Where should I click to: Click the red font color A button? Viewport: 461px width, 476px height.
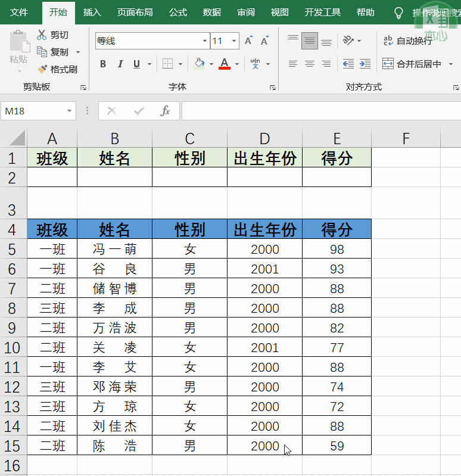click(x=225, y=64)
